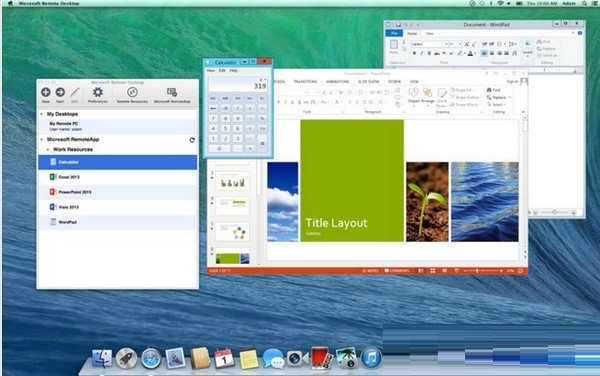Select slide 5 thumbnail in PowerPoint

pos(232,231)
